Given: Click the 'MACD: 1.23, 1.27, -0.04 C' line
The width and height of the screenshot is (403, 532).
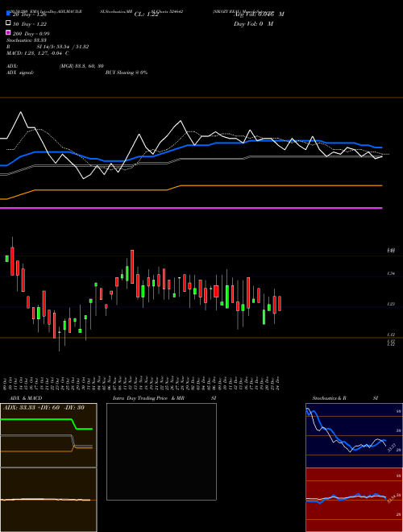Looking at the screenshot, I should [x=37, y=53].
